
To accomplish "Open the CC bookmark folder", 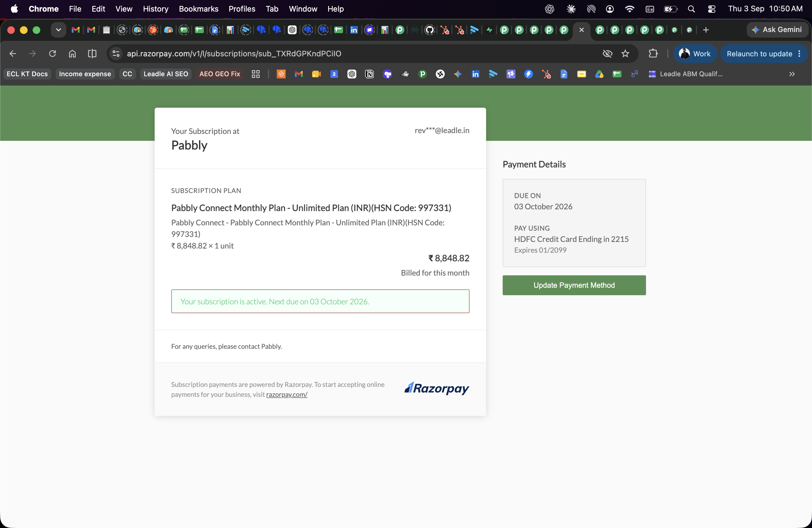I will pos(127,74).
